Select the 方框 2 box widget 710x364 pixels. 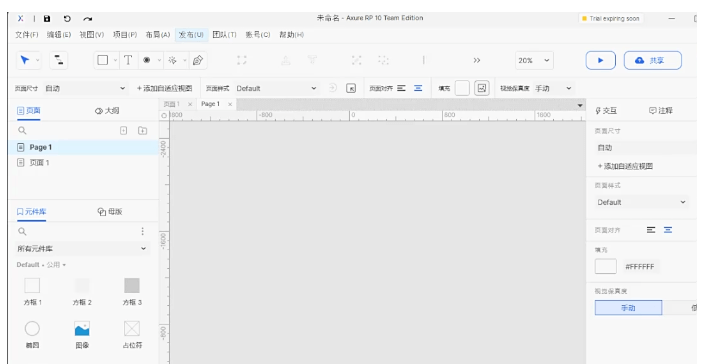point(82,292)
